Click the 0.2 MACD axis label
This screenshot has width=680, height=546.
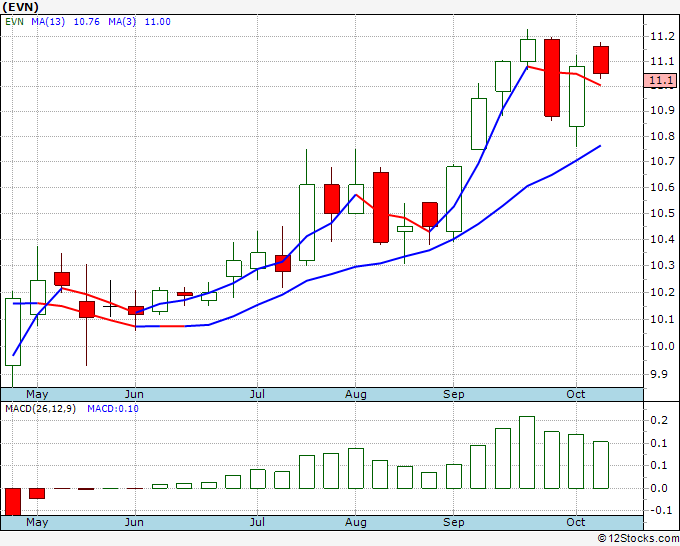[x=659, y=420]
